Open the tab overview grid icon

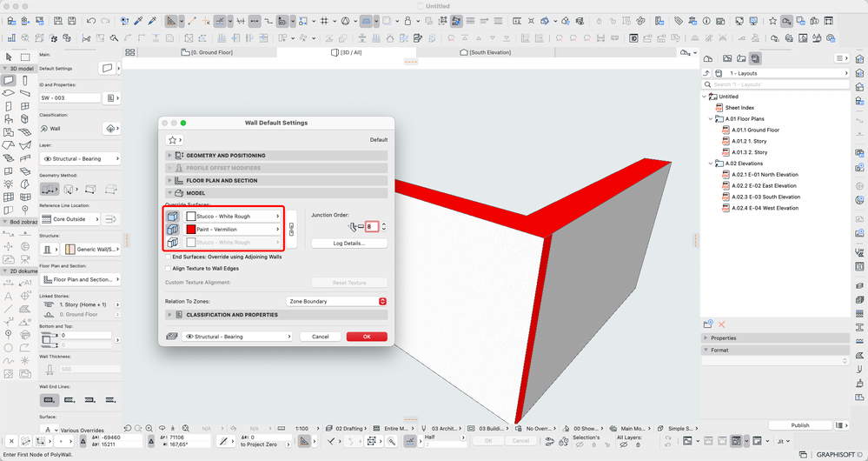click(x=130, y=52)
